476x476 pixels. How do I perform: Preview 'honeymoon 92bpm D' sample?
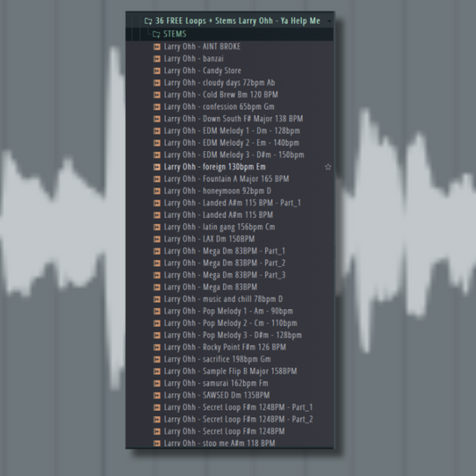click(x=218, y=191)
